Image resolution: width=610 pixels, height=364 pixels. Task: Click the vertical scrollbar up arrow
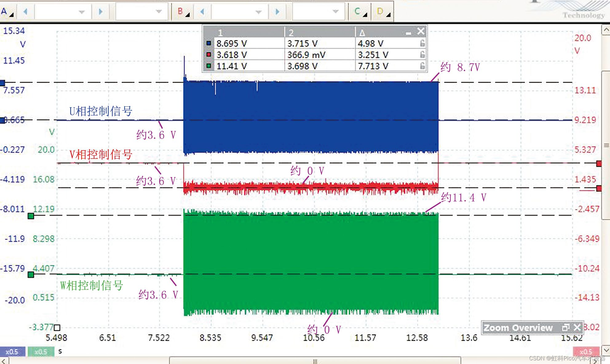point(606,30)
